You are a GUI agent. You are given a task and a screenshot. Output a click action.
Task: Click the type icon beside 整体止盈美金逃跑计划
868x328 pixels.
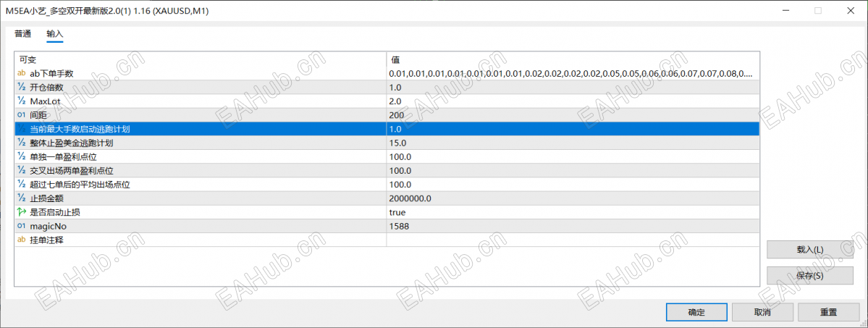(x=22, y=143)
